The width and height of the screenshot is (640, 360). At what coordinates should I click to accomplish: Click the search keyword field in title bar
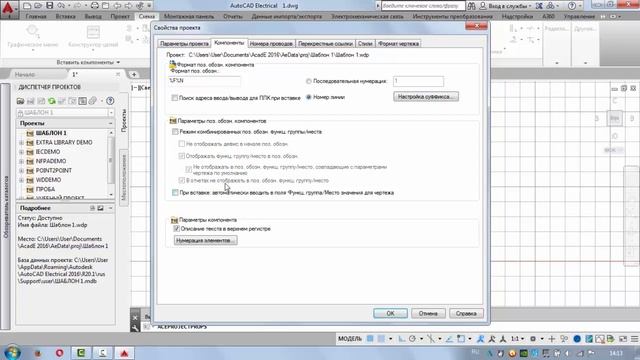(423, 6)
